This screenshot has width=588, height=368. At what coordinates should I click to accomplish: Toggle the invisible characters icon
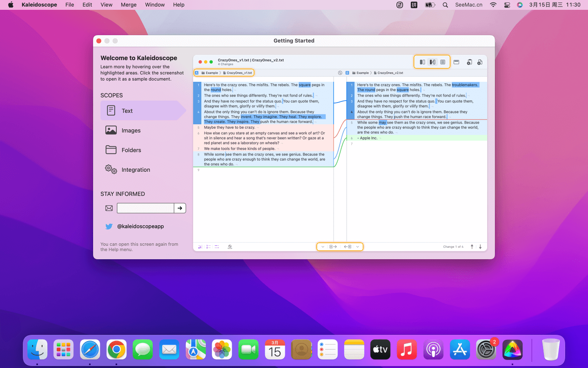tap(217, 247)
